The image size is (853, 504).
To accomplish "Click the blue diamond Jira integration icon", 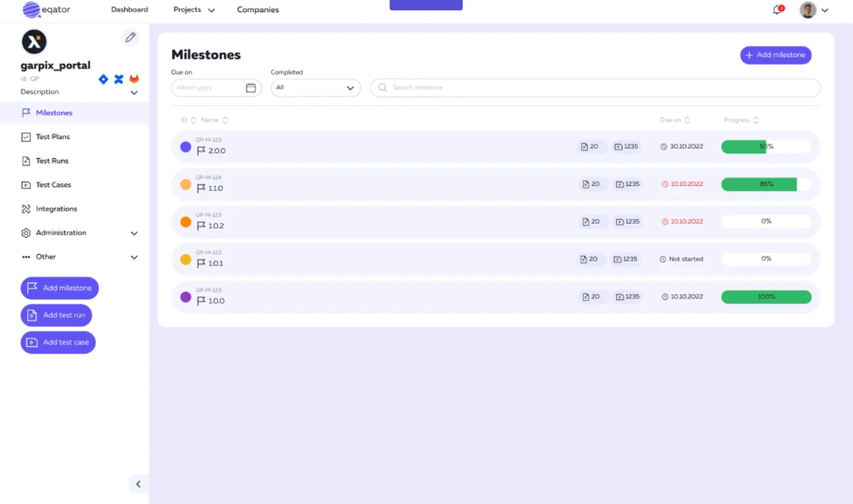I will tap(103, 79).
